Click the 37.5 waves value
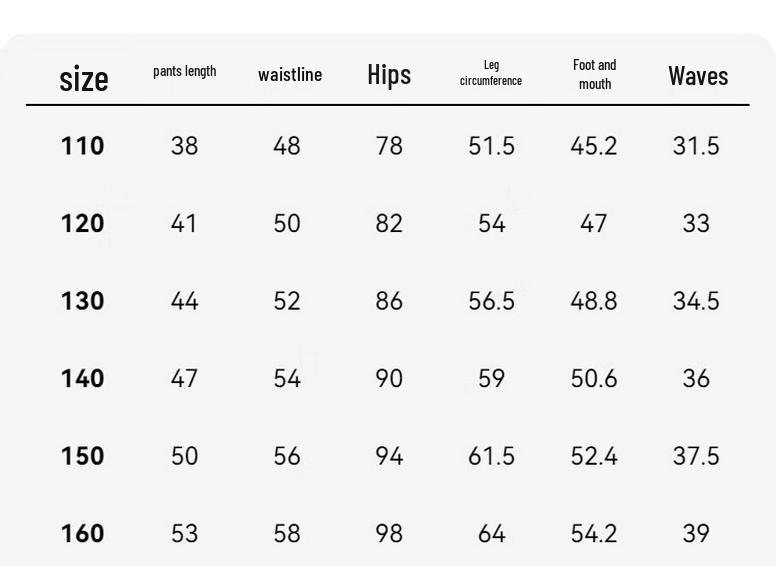This screenshot has height=582, width=776. (696, 456)
